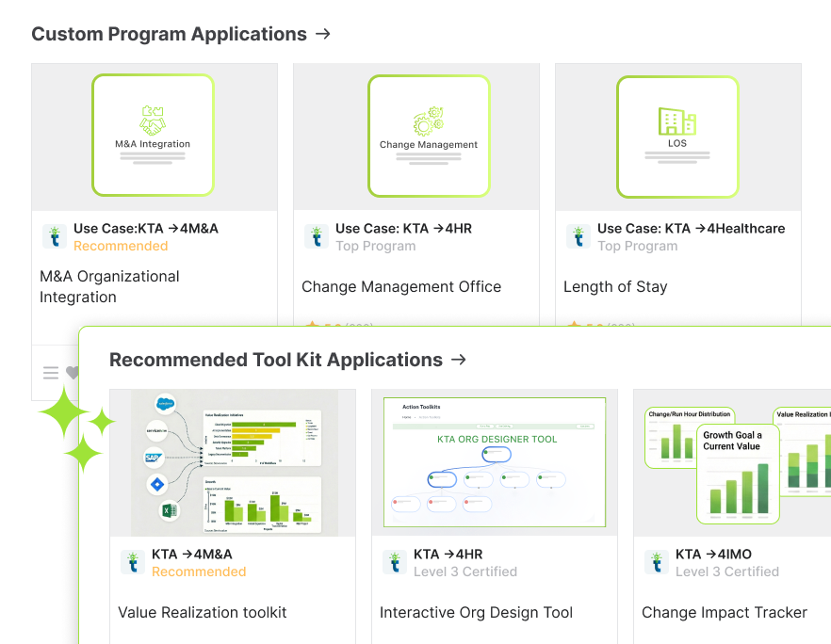Viewport: 831px width, 644px height.
Task: Click the SAP logo icon
Action: pyautogui.click(x=155, y=459)
